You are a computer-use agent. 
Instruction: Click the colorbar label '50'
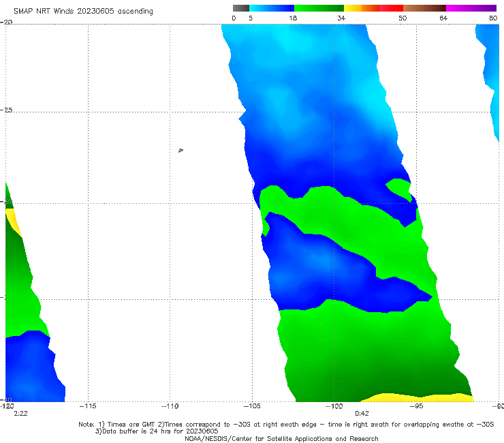pyautogui.click(x=403, y=18)
